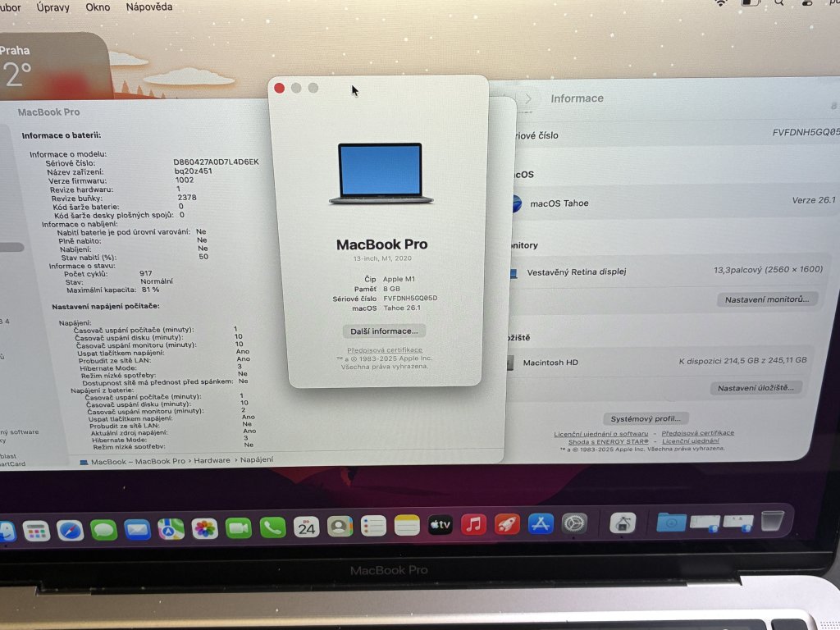Click Verze 26.1 text in Informace
This screenshot has width=840, height=630.
[x=814, y=200]
